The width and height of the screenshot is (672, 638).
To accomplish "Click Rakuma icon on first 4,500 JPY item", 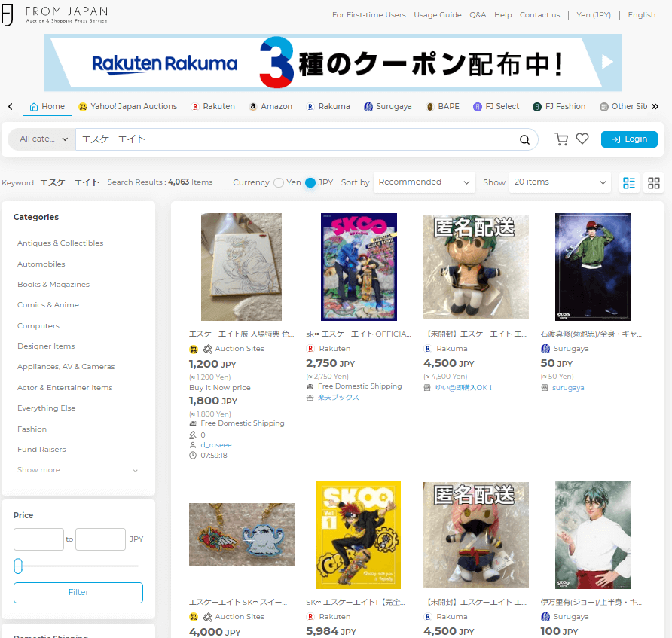I will point(428,349).
